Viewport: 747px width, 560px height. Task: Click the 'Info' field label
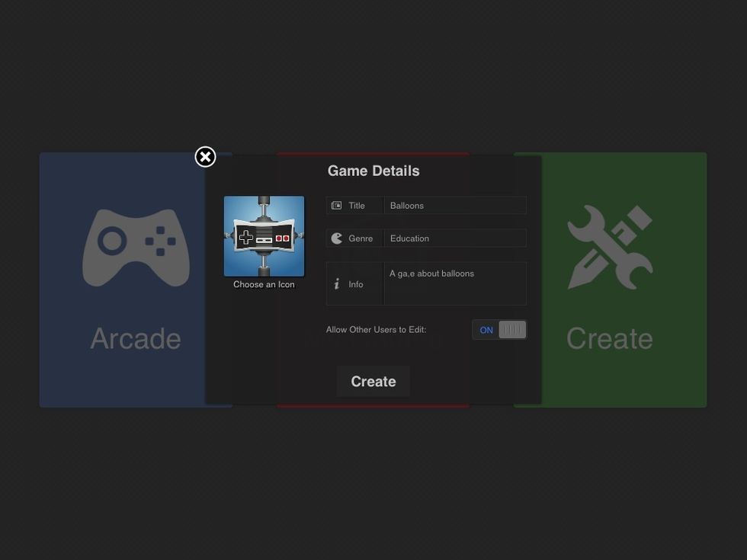pyautogui.click(x=356, y=284)
